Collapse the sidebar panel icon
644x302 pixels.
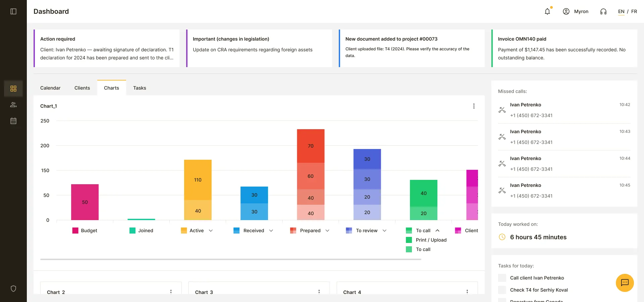pos(13,11)
